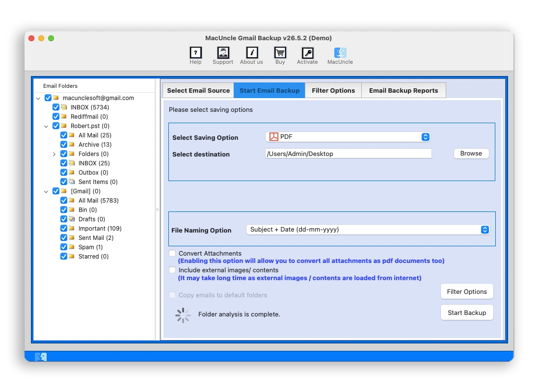This screenshot has height=392, width=538.
Task: Expand the Folders (0) tree node
Action: pos(54,154)
